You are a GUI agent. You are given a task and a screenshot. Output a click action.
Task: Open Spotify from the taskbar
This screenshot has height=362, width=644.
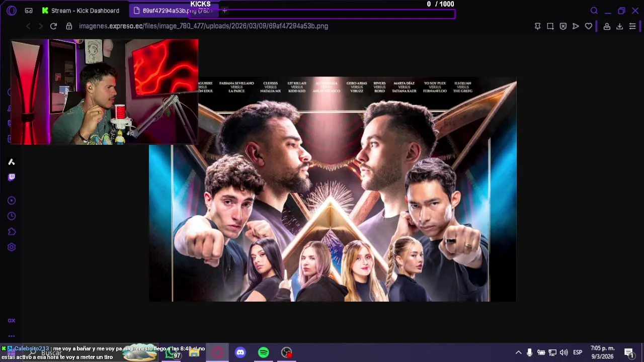coord(264,353)
